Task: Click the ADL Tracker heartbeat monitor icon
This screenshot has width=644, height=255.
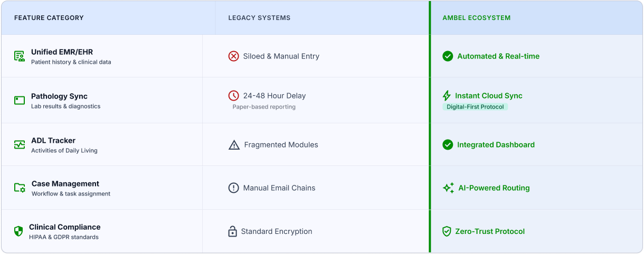Action: 20,144
